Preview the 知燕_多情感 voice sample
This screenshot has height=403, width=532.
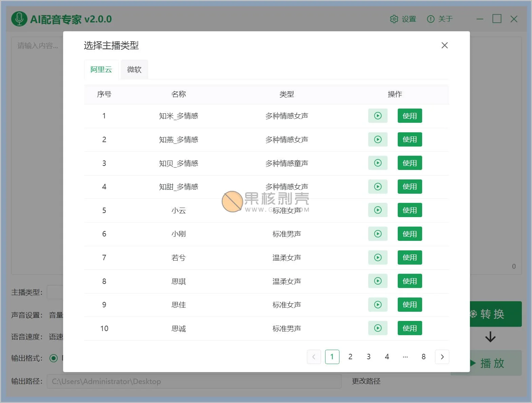tap(378, 139)
